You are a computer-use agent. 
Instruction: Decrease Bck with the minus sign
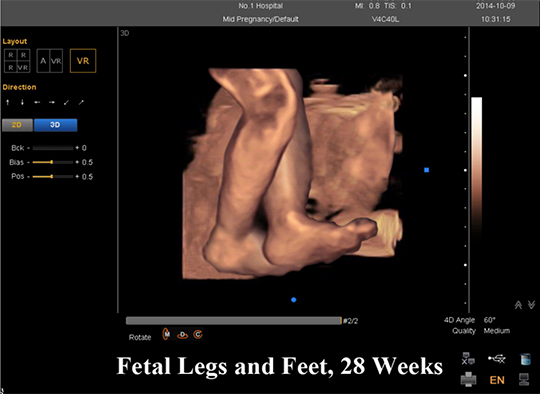(x=29, y=148)
